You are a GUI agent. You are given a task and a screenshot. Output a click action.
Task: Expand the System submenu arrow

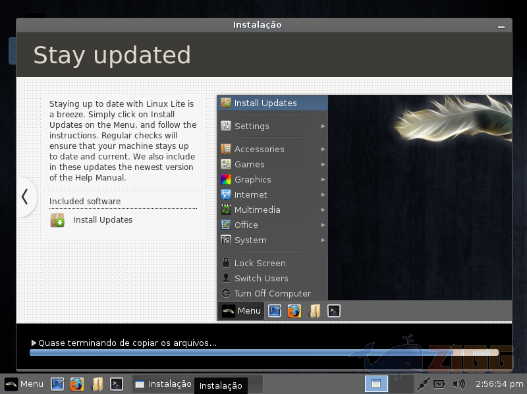pos(323,240)
